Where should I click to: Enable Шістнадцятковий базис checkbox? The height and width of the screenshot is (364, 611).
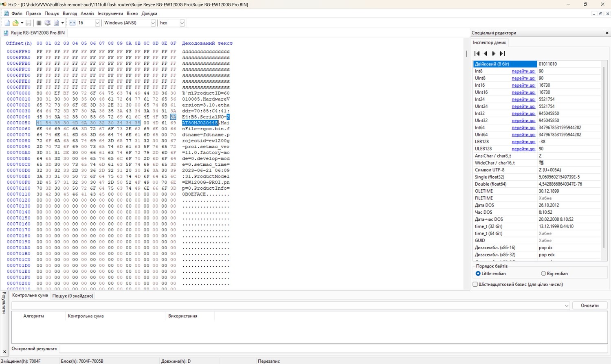pyautogui.click(x=475, y=284)
